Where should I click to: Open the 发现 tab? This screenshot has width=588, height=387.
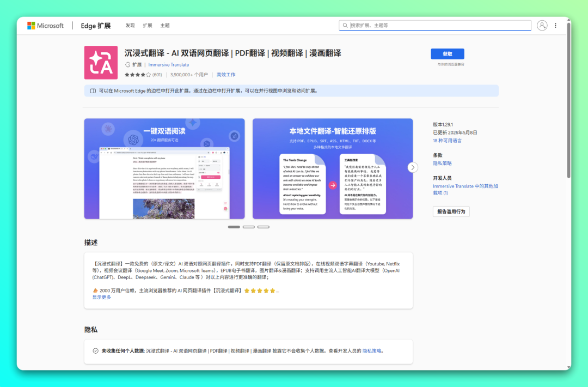(x=130, y=26)
